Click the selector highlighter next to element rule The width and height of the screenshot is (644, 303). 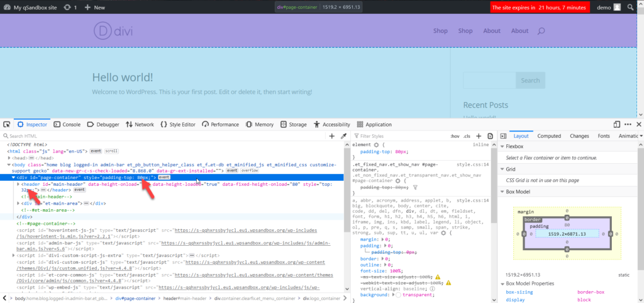376,145
